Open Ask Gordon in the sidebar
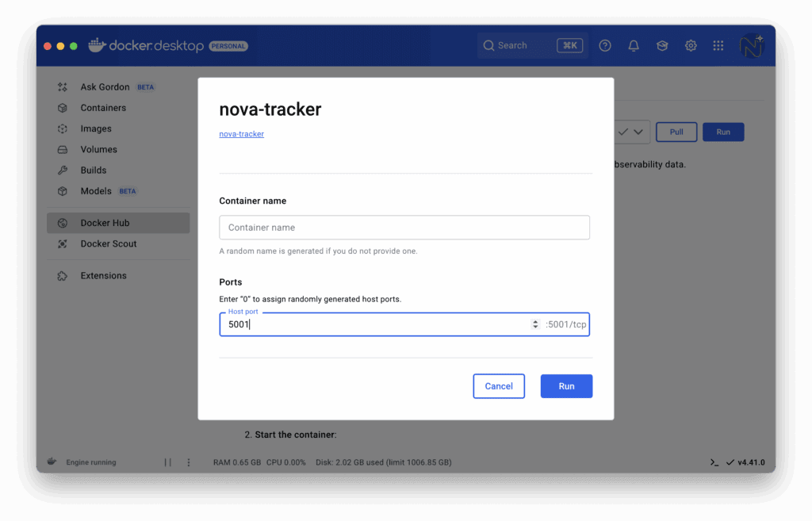The image size is (812, 521). [118, 87]
